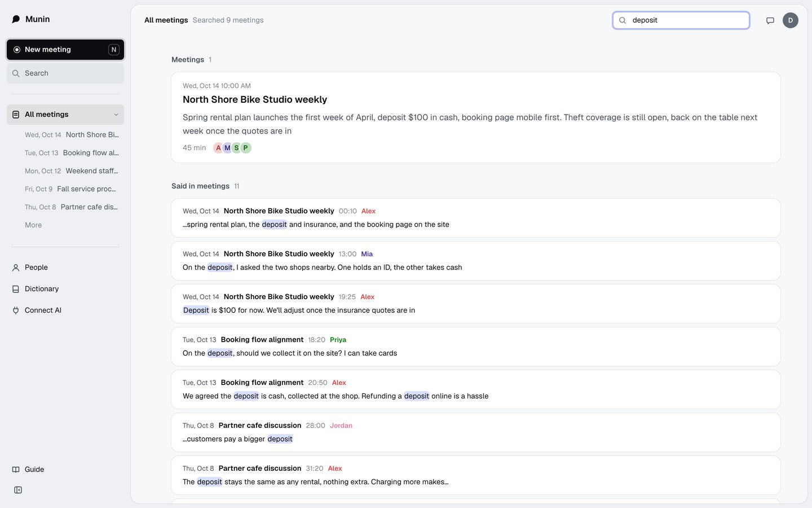This screenshot has height=508, width=812.
Task: Start a New meeting
Action: click(65, 50)
